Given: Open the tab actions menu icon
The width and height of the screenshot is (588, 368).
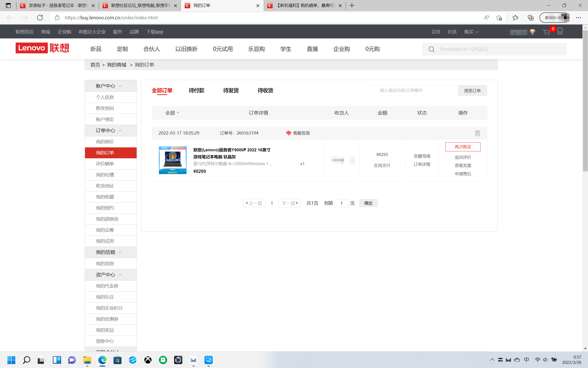Looking at the screenshot, I should click(8, 5).
